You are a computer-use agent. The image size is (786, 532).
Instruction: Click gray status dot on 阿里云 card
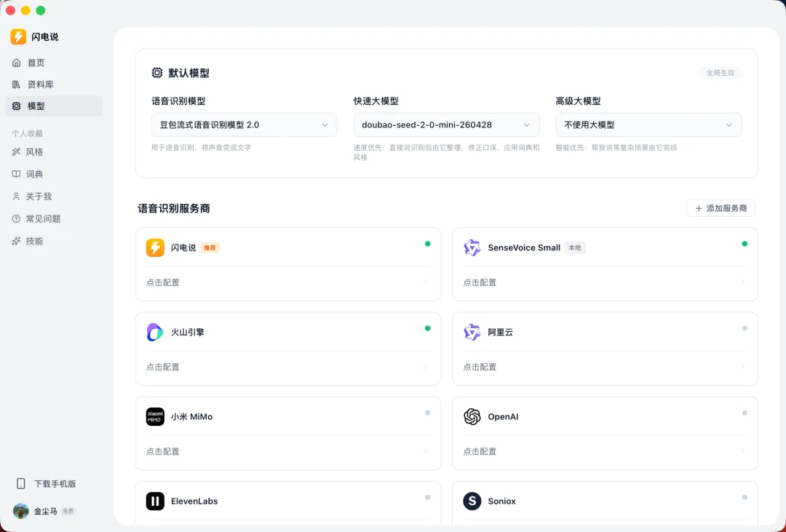[745, 328]
